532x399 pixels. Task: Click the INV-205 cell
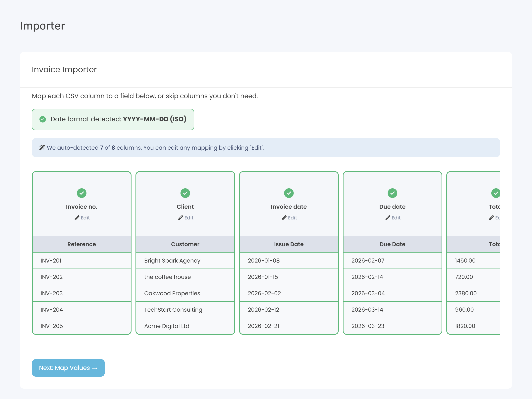point(81,326)
